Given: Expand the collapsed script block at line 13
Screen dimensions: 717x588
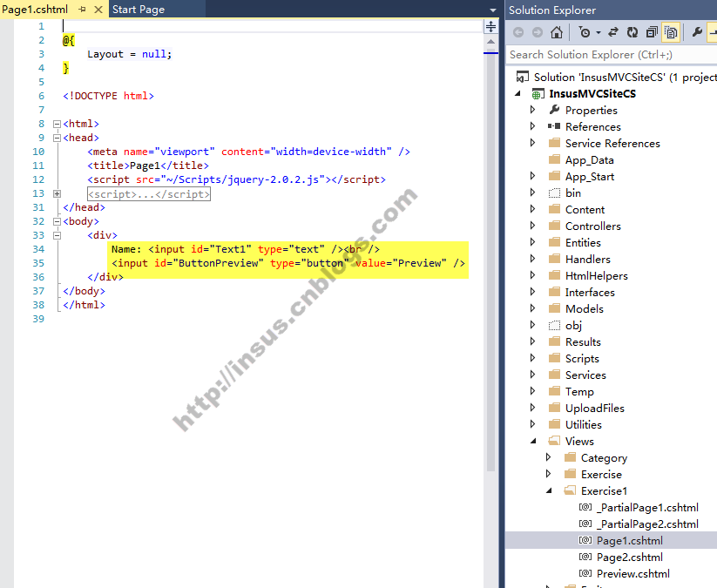Looking at the screenshot, I should [x=57, y=194].
